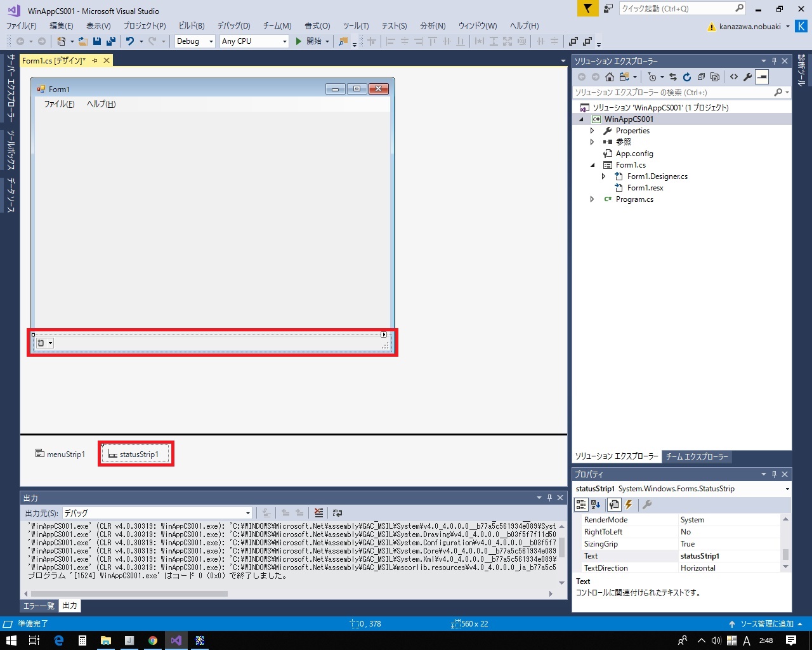Click the Save All icon
812x650 pixels.
[x=111, y=41]
